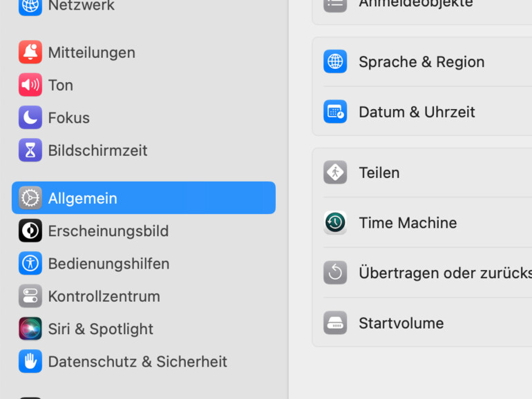
Task: Open Datum & Uhrzeit settings
Action: 417,112
